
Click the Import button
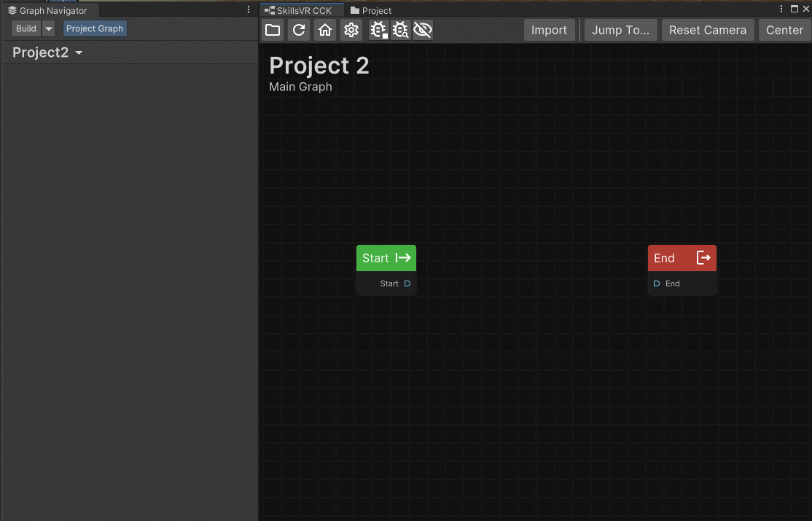[550, 30]
